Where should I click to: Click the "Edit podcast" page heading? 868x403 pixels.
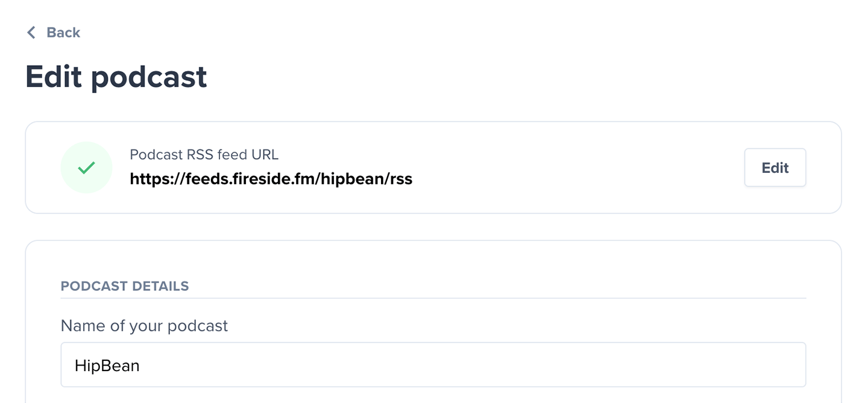tap(116, 77)
